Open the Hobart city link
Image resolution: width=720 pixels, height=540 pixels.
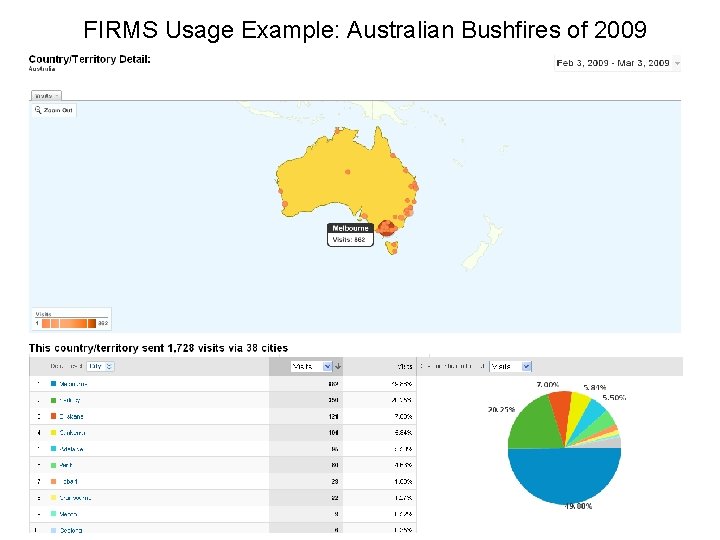(68, 481)
